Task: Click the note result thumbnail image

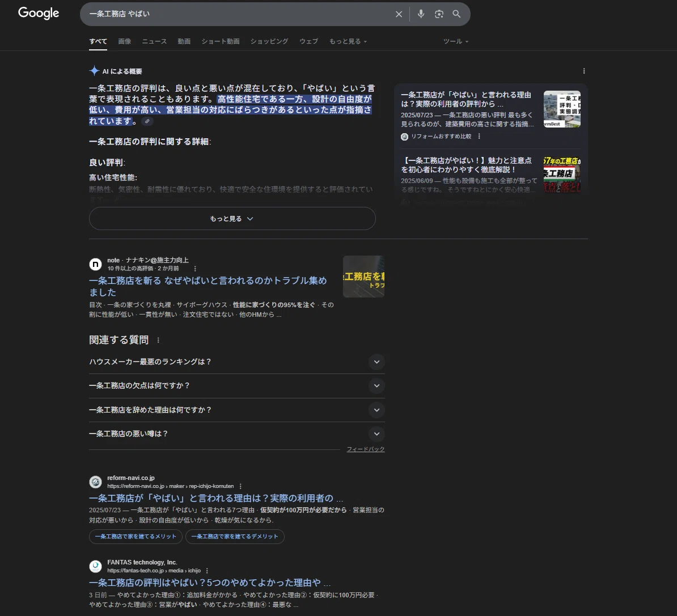Action: 363,277
